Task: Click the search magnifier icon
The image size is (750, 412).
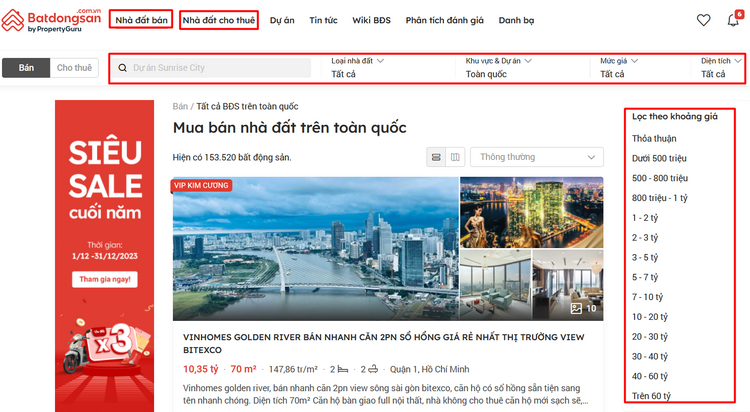Action: tap(123, 68)
